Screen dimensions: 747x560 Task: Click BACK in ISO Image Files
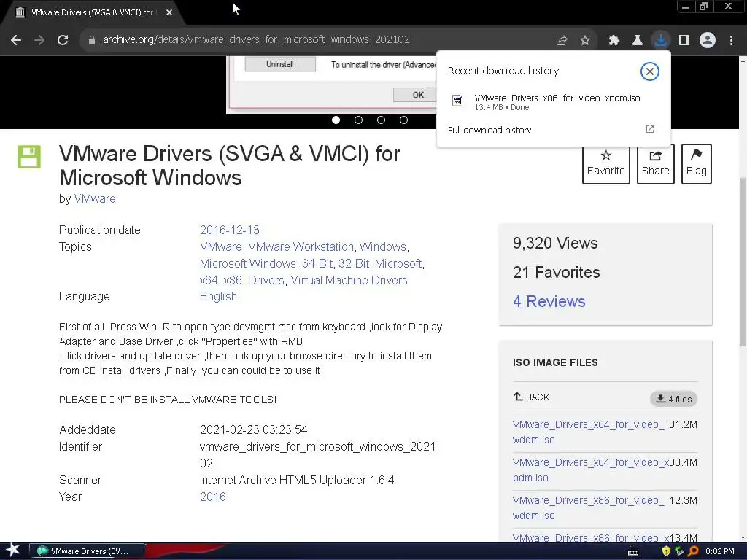coord(532,397)
